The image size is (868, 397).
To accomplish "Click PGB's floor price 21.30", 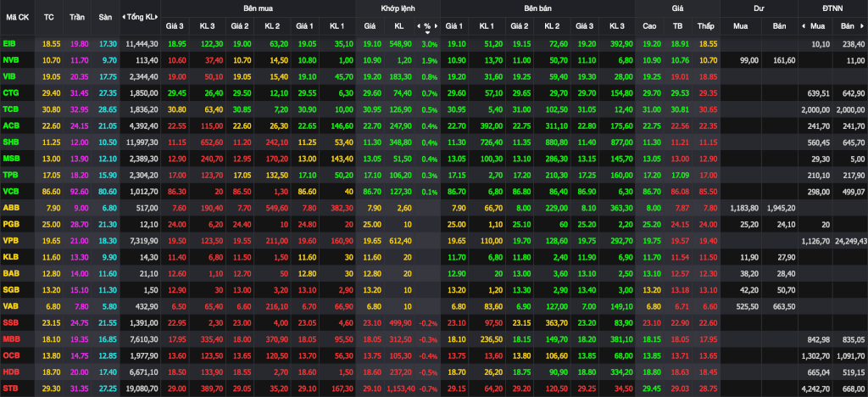I will (106, 224).
